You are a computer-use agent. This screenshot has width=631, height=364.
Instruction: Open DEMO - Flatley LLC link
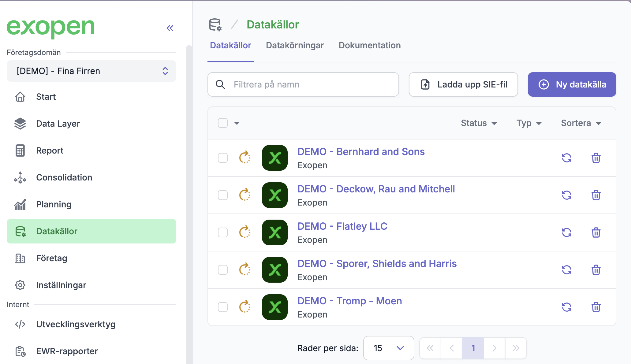click(x=342, y=226)
